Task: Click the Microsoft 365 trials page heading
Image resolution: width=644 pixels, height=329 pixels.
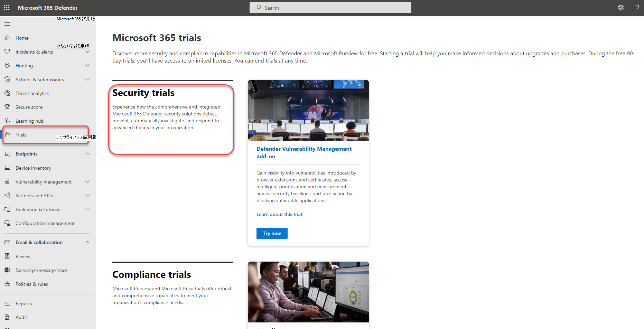Action: click(x=157, y=38)
